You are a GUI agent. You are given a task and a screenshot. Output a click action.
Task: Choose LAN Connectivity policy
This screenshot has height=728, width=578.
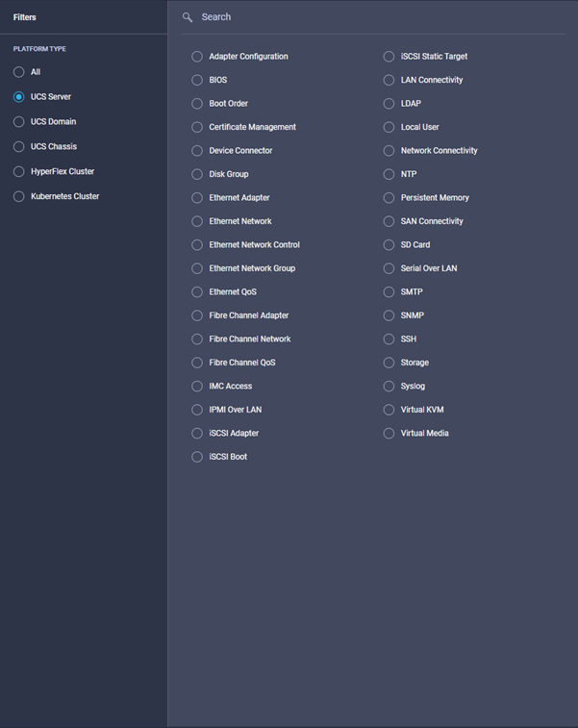(389, 81)
